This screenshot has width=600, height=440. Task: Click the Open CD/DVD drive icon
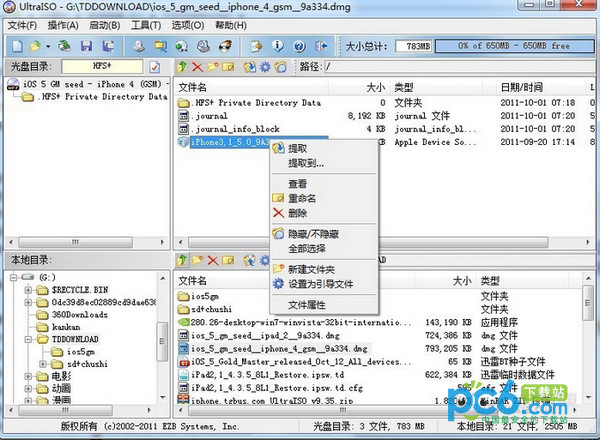tap(64, 46)
